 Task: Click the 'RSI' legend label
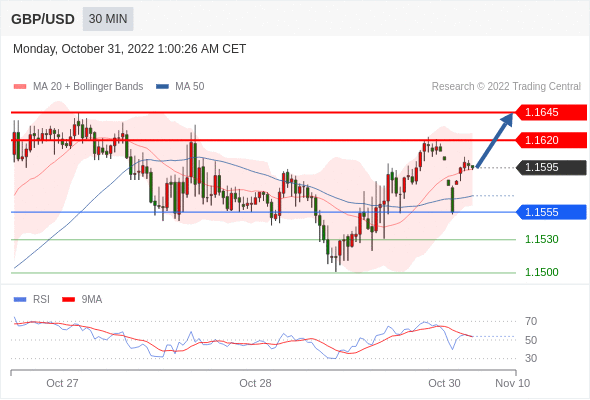[41, 300]
